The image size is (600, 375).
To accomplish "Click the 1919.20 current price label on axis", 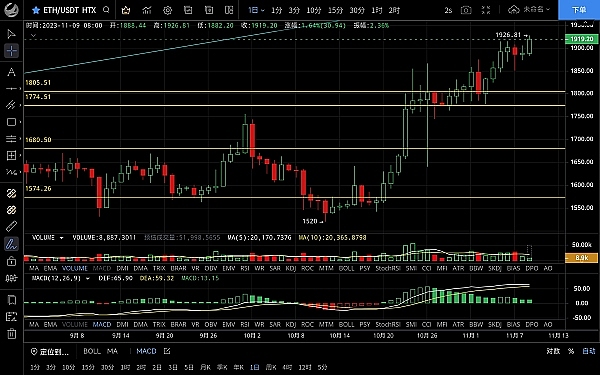I will [581, 39].
